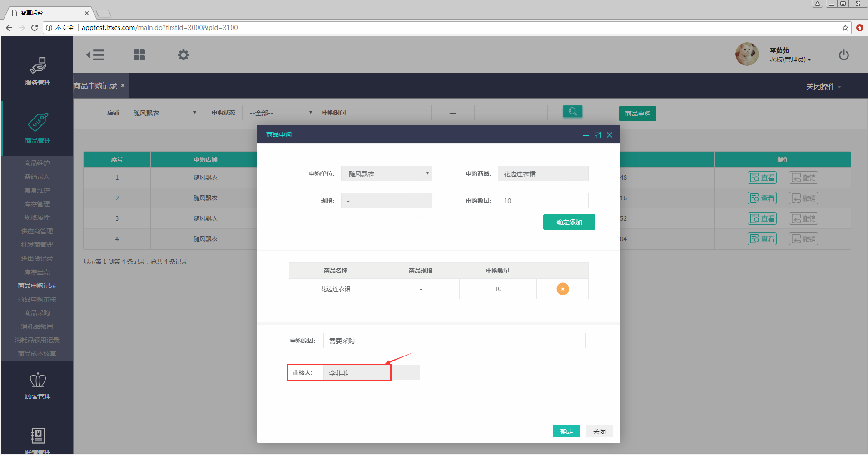
Task: Click the search magnifier button
Action: 572,111
